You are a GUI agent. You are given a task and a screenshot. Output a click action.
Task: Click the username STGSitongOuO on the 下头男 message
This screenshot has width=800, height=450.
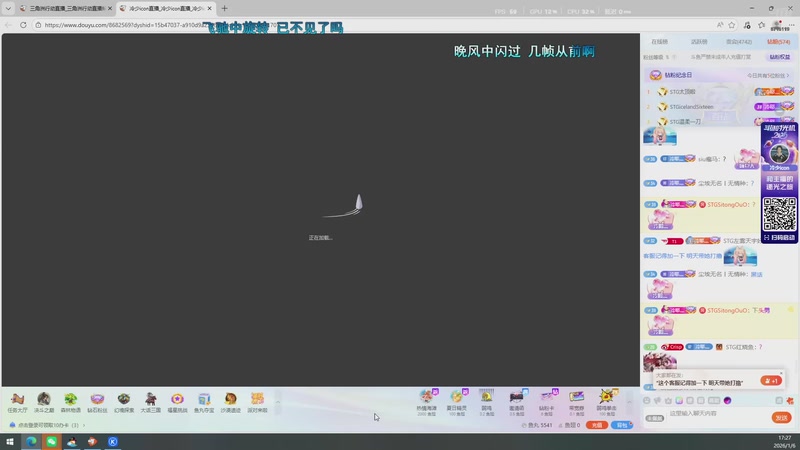728,310
